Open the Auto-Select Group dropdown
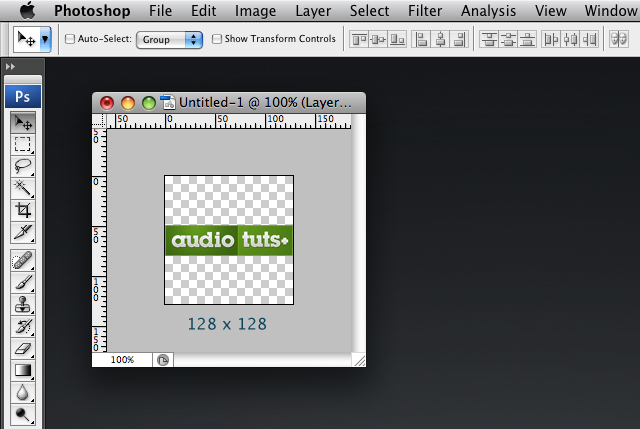This screenshot has width=640, height=429. 169,40
